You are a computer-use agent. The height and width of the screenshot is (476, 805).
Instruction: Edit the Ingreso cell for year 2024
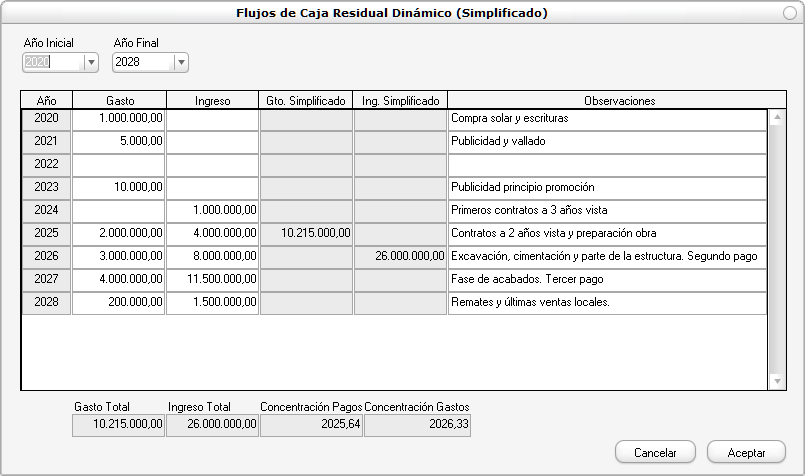click(212, 210)
